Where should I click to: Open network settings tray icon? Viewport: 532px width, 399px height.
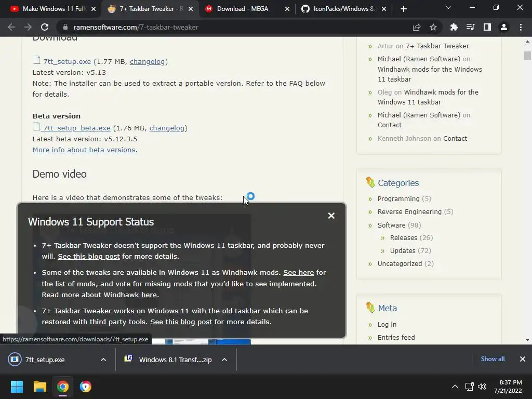coord(470,387)
